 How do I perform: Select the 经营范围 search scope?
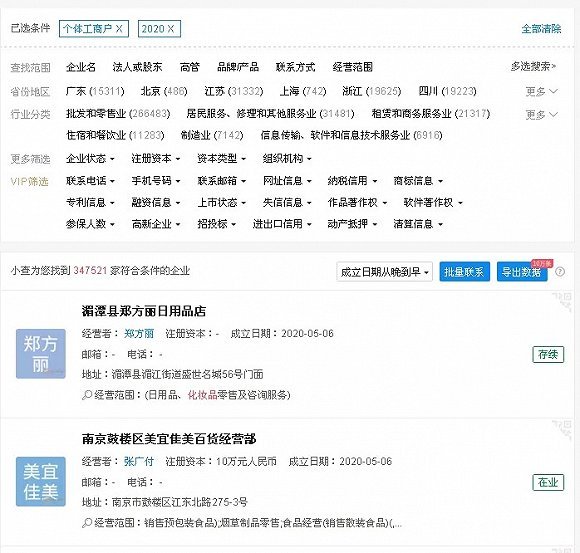[x=353, y=67]
